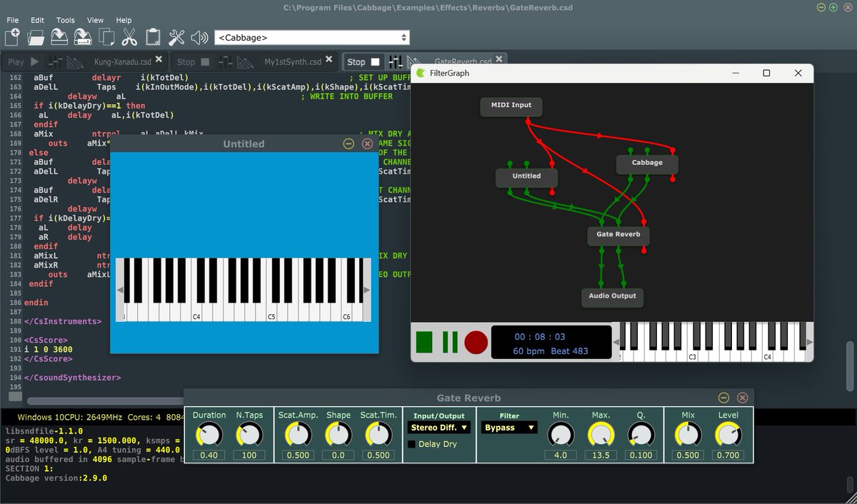Click green pause bars in FilterGraph transport
857x504 pixels.
[x=450, y=342]
